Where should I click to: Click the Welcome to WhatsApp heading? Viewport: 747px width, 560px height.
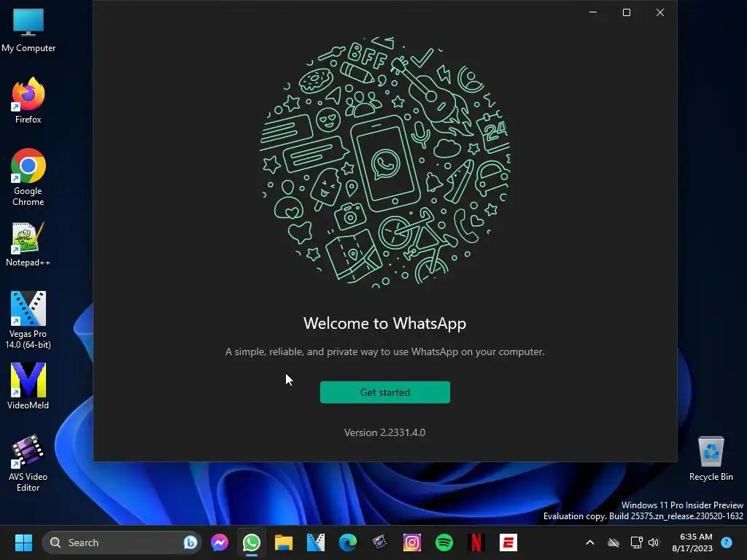[385, 323]
